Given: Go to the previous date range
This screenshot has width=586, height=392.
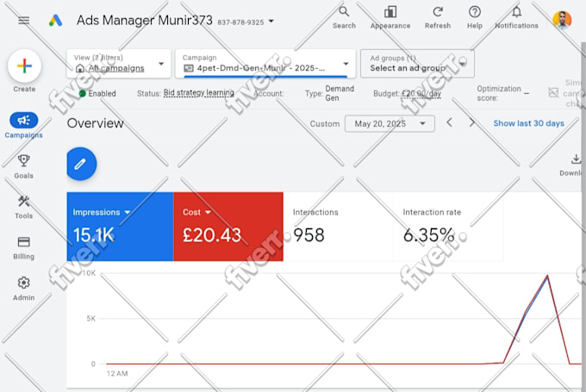Looking at the screenshot, I should [450, 122].
